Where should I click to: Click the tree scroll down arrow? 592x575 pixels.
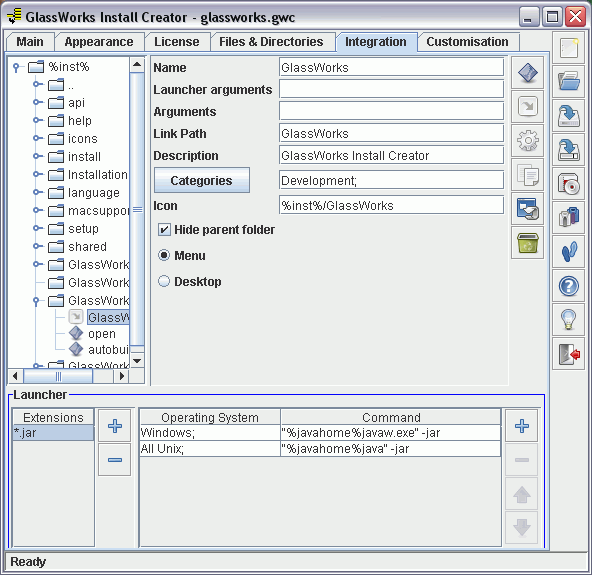[137, 361]
